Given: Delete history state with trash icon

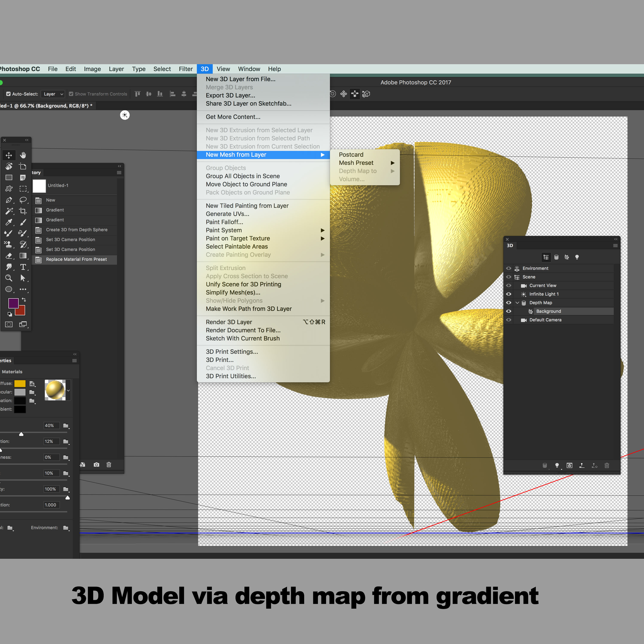Looking at the screenshot, I should (109, 464).
